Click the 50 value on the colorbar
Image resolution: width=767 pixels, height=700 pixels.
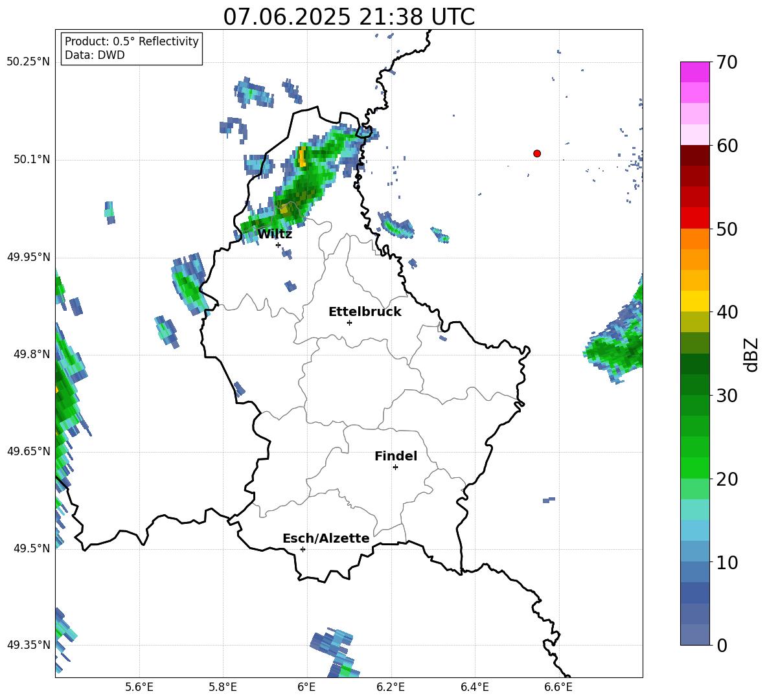coord(727,229)
